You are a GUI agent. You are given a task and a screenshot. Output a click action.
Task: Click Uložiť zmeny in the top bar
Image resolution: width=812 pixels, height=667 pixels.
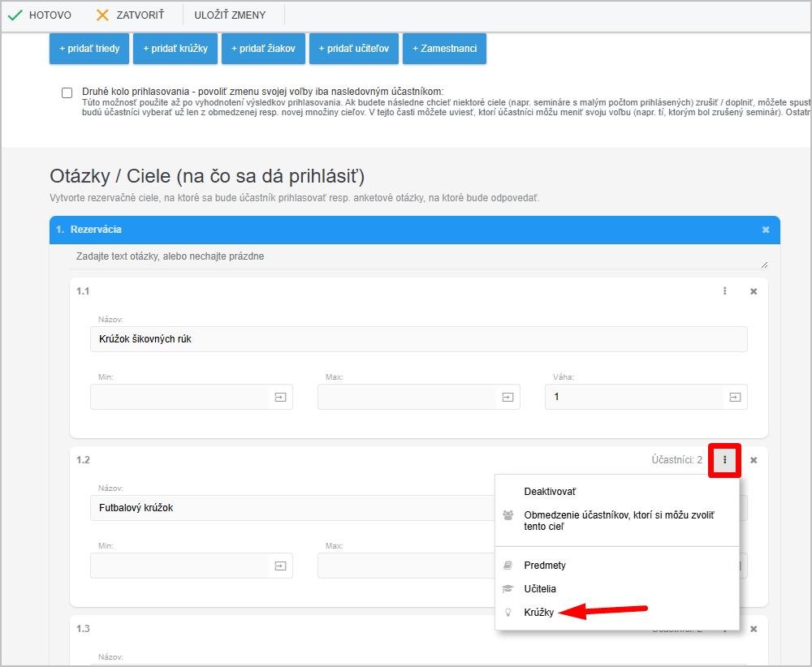tap(230, 15)
